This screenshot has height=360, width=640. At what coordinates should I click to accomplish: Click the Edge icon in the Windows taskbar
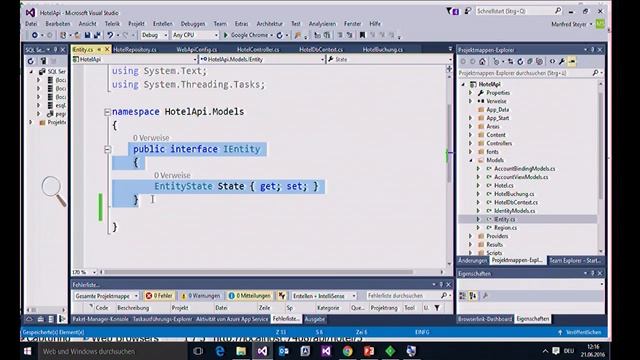pos(220,351)
